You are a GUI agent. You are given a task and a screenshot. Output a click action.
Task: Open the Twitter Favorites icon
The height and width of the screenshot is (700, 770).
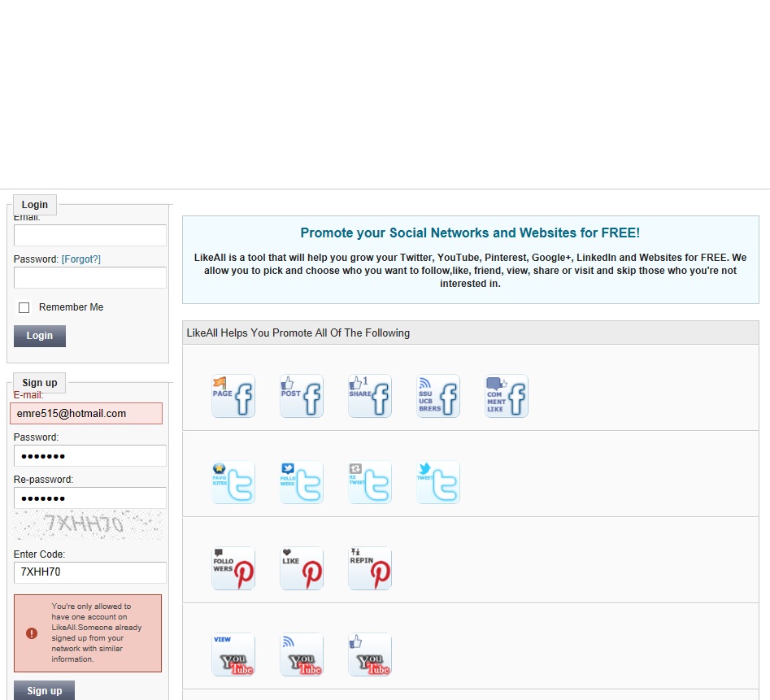click(233, 482)
